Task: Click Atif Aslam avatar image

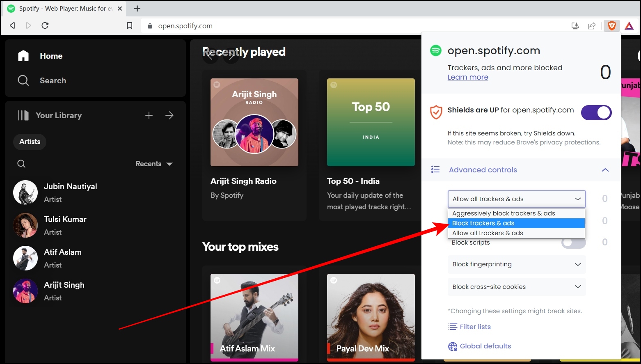Action: click(25, 258)
